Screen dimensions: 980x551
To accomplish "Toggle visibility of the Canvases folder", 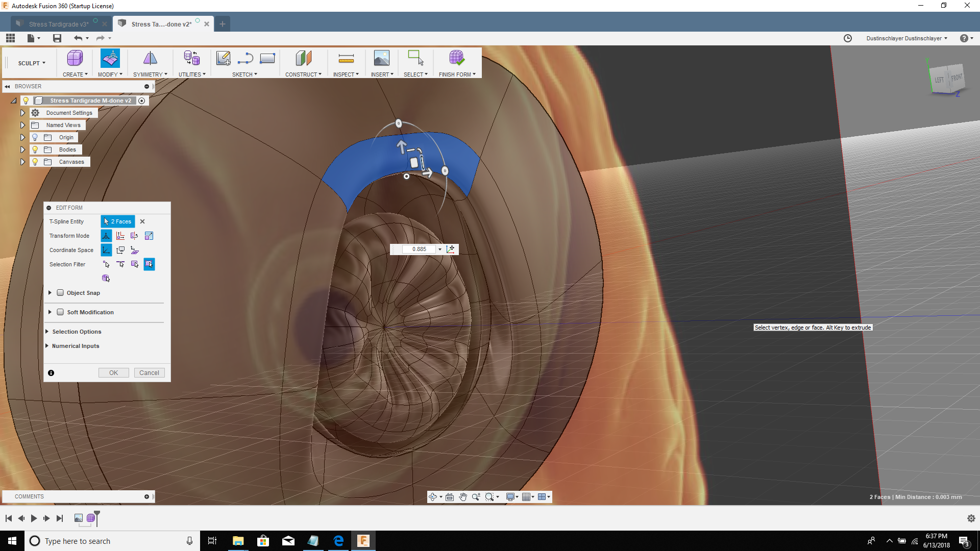I will 35,162.
